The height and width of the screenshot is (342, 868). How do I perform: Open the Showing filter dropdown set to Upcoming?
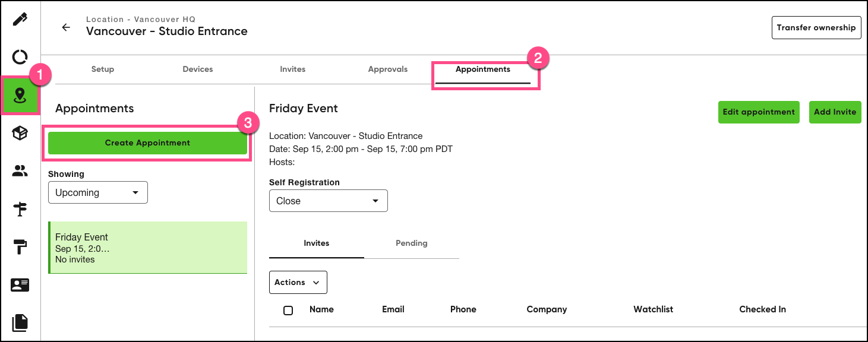pyautogui.click(x=97, y=192)
